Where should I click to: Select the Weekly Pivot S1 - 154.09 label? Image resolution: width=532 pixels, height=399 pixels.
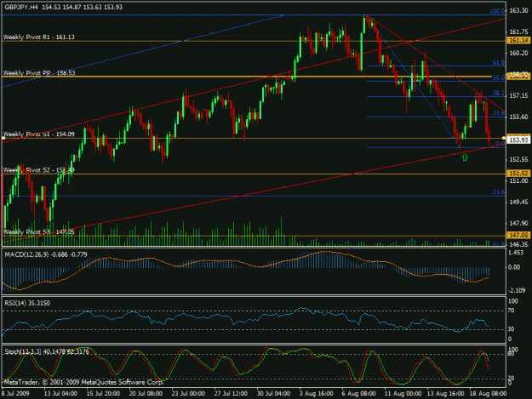point(39,134)
